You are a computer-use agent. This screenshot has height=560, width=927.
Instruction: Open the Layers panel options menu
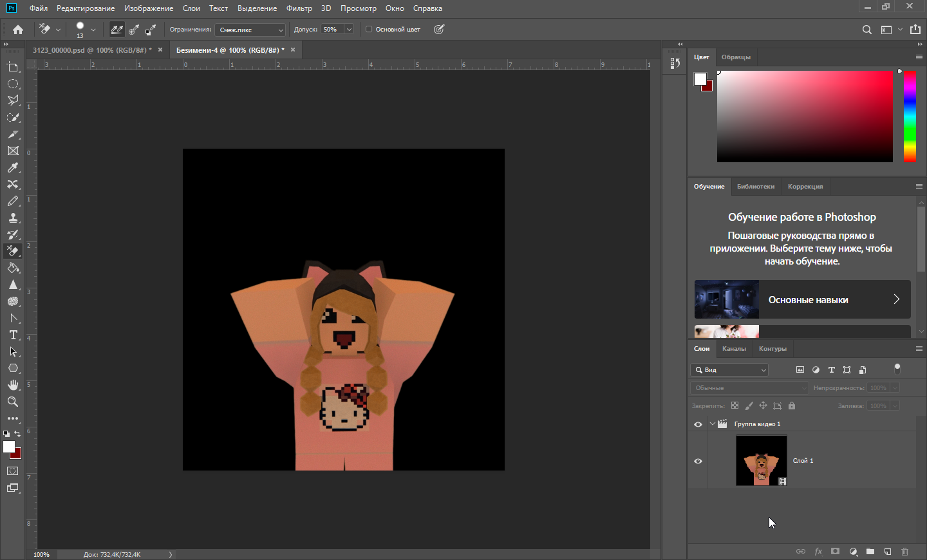click(919, 348)
